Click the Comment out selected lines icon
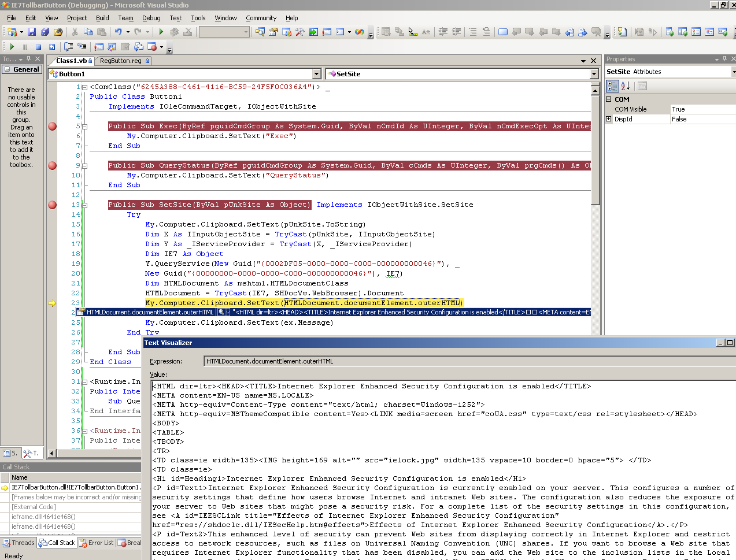Screen dimensions: 736x560 (473, 32)
